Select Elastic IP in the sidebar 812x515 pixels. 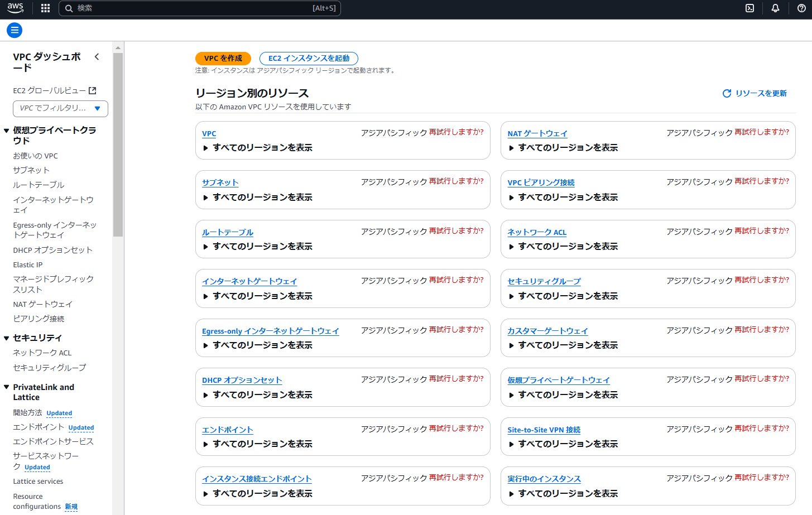tap(28, 265)
